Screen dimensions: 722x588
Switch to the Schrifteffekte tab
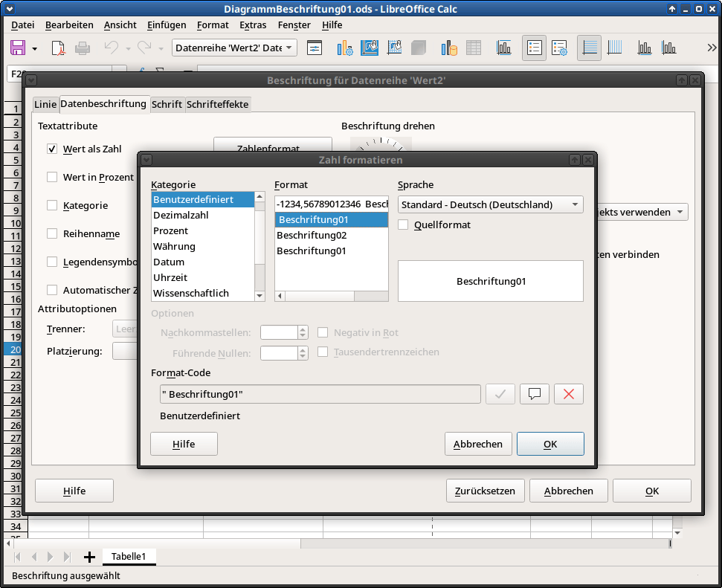click(x=217, y=105)
